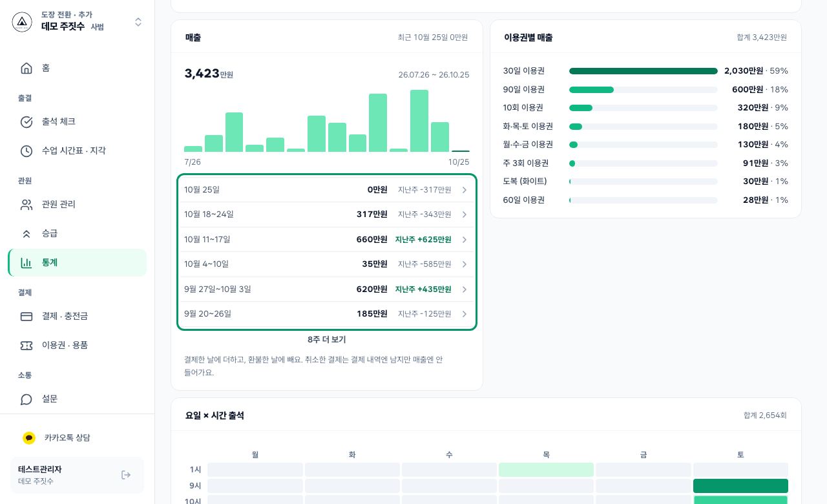827x504 pixels.
Task: Click the 승급 double-chevron icon
Action: tap(26, 233)
